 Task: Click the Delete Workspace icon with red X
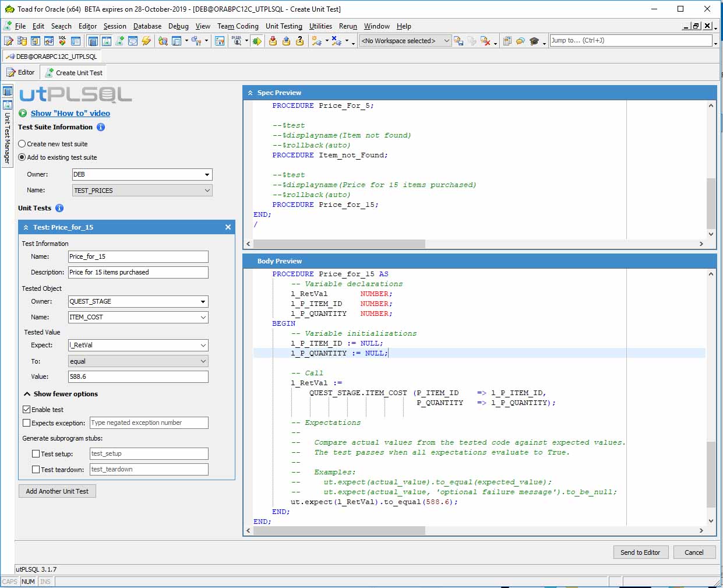(485, 41)
